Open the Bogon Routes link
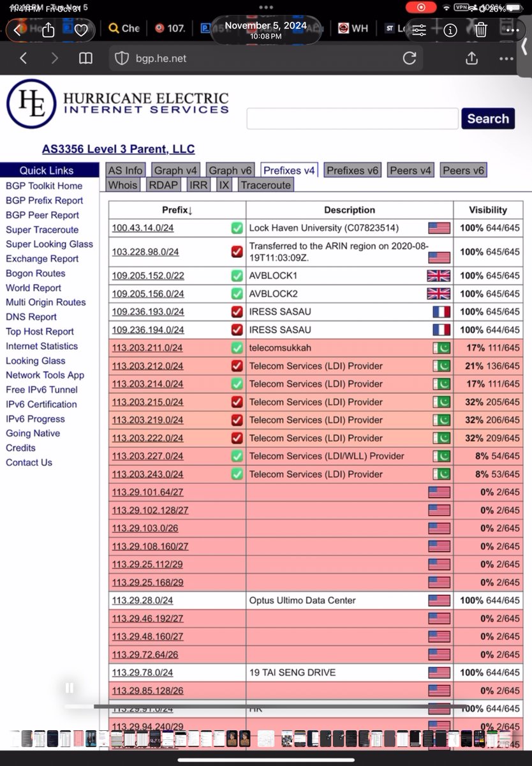532x766 pixels. pos(36,273)
